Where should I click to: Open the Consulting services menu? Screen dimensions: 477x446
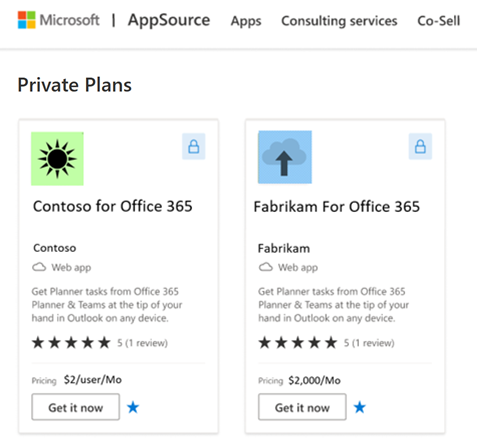pyautogui.click(x=339, y=21)
